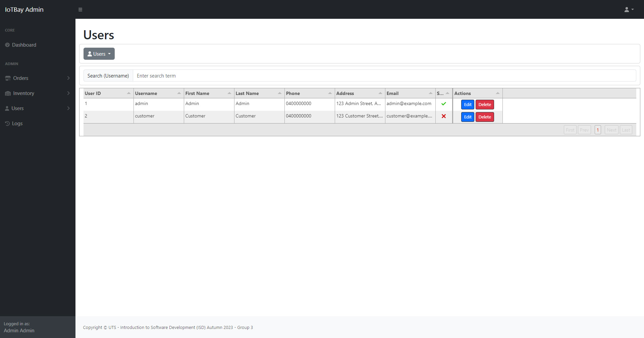Open Inventory section in sidebar
This screenshot has width=644, height=338.
point(38,93)
